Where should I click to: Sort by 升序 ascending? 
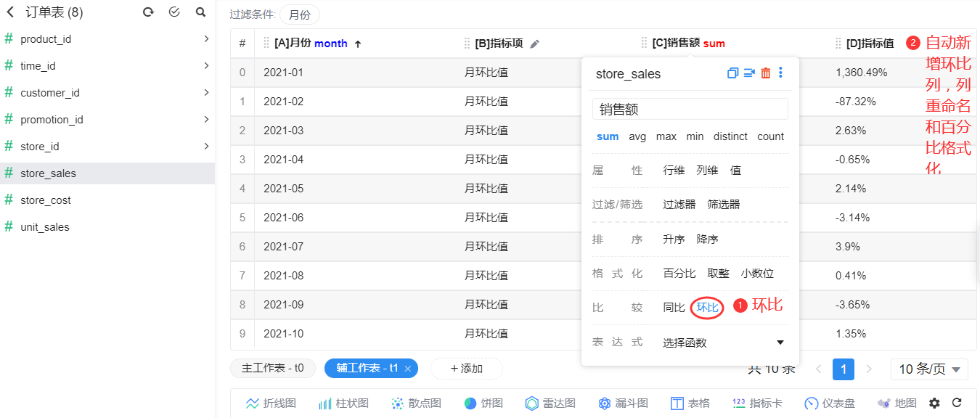coord(674,239)
